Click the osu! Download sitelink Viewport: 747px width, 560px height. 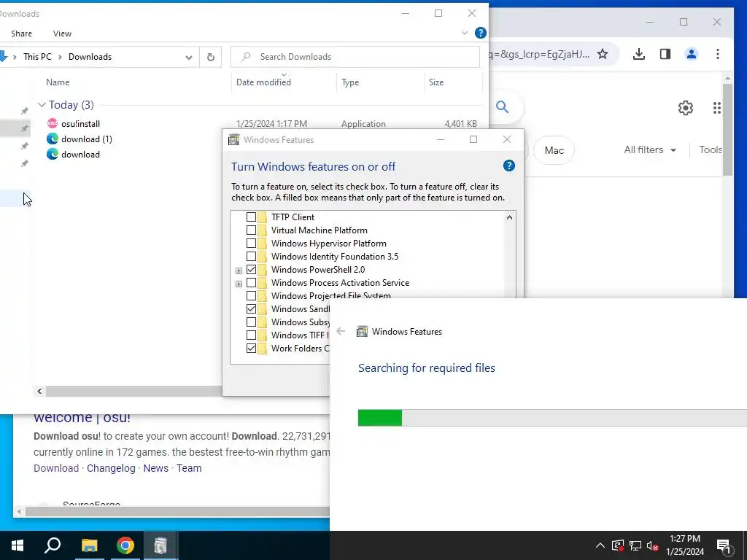tap(56, 468)
